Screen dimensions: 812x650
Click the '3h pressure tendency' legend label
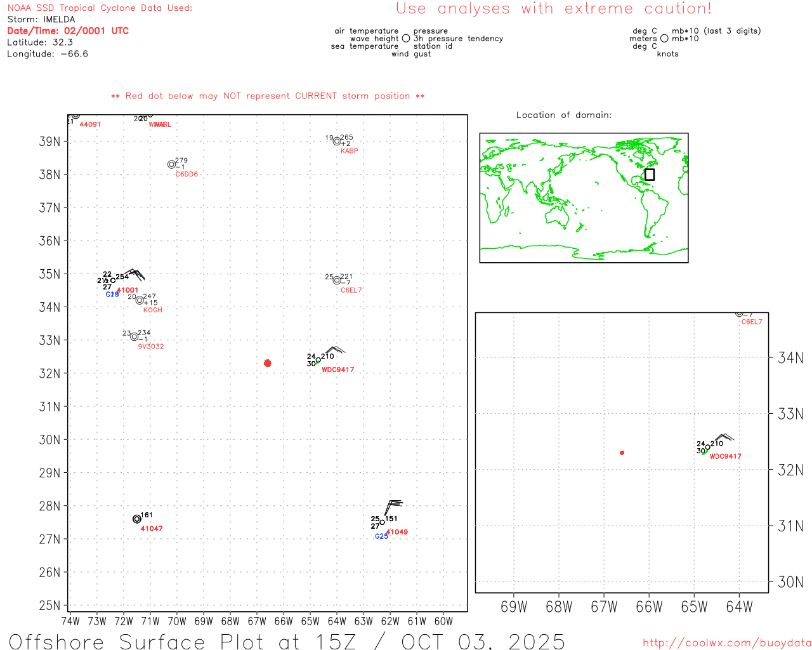pyautogui.click(x=458, y=39)
